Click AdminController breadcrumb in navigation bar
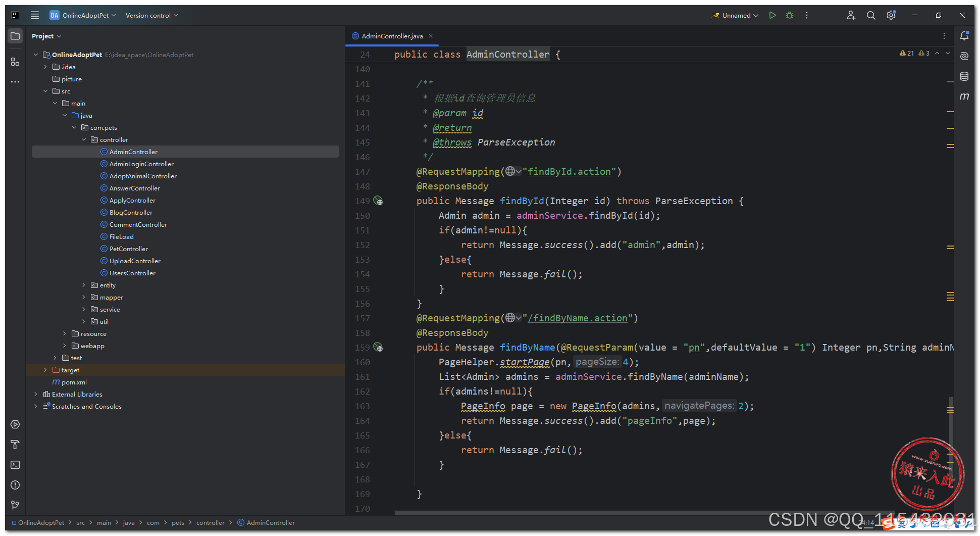This screenshot has width=980, height=536. 266,522
